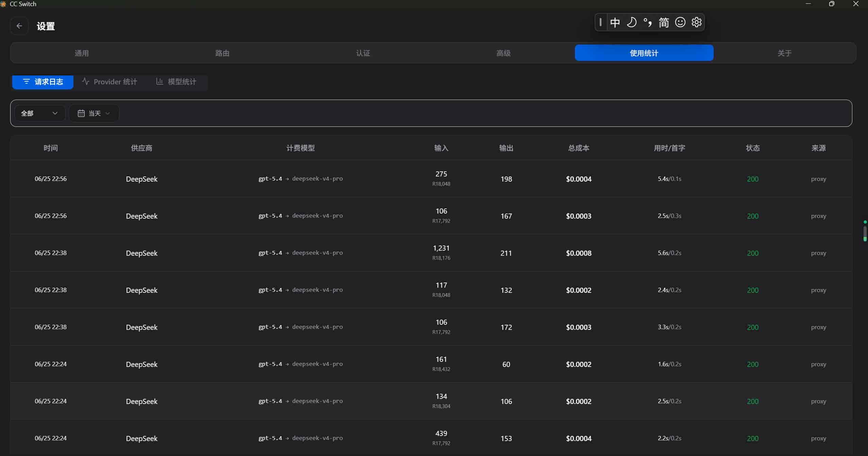Show the 请求日志 view
Image resolution: width=868 pixels, height=456 pixels.
tap(43, 82)
